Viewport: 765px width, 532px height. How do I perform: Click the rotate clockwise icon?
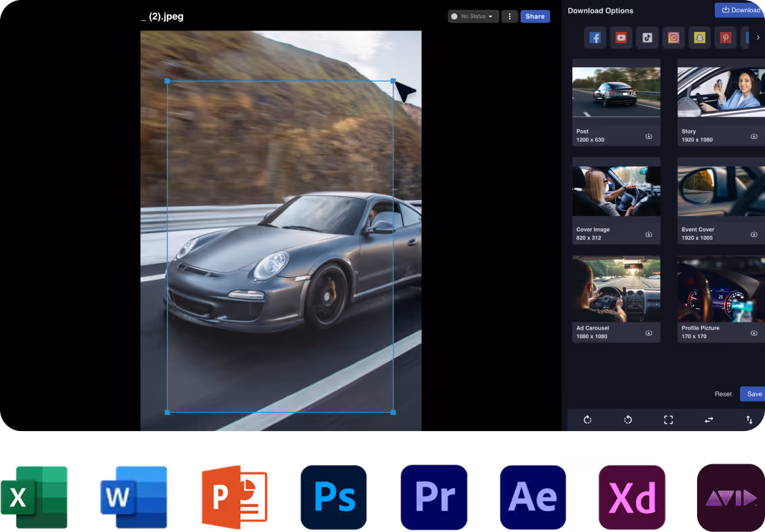coord(587,420)
